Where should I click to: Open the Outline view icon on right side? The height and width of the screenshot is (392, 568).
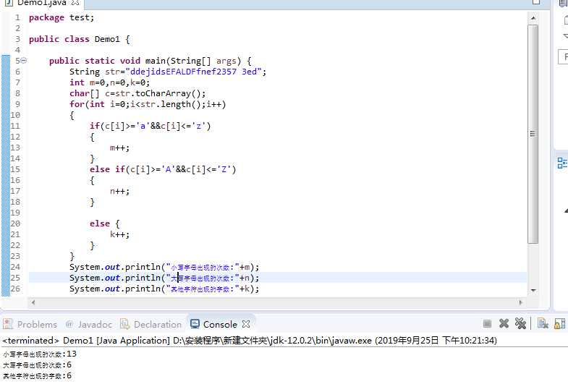click(561, 163)
